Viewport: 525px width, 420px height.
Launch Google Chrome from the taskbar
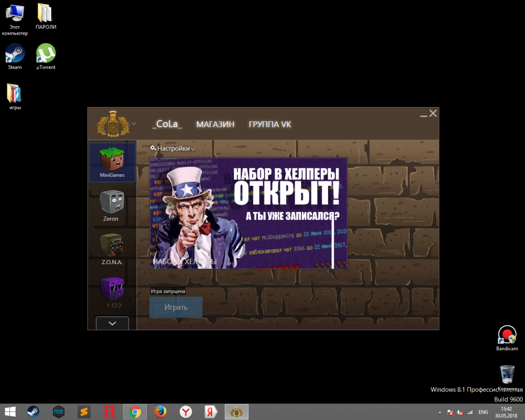(x=135, y=412)
